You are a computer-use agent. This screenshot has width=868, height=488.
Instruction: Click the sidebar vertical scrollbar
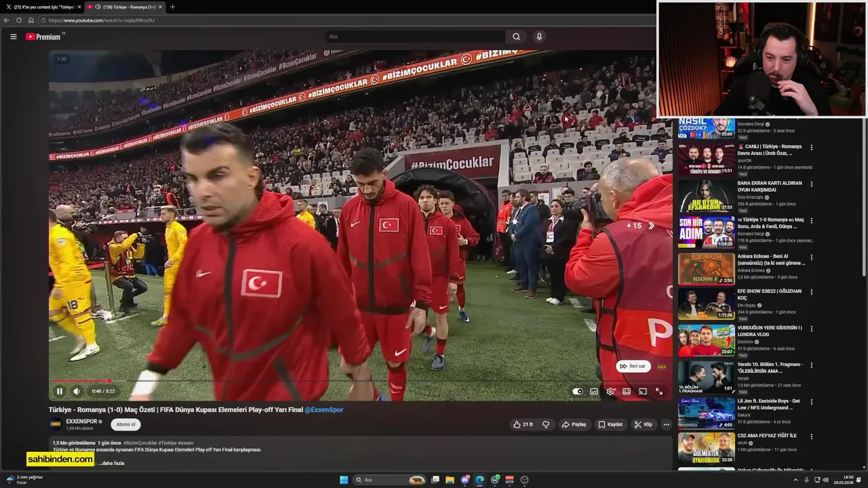click(x=864, y=197)
